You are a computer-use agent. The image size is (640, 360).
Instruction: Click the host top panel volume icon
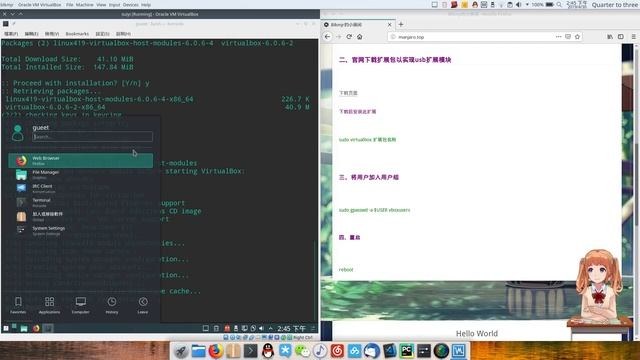tap(518, 5)
